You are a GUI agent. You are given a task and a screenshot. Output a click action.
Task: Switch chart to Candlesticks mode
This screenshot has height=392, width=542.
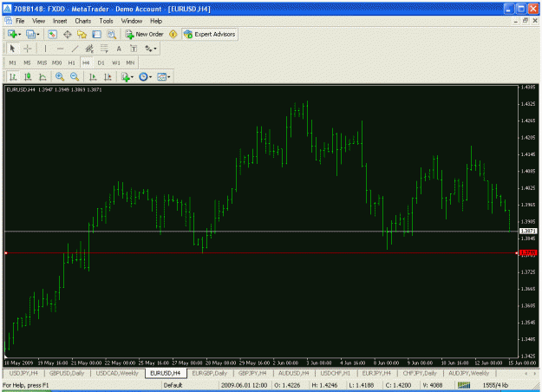click(28, 76)
